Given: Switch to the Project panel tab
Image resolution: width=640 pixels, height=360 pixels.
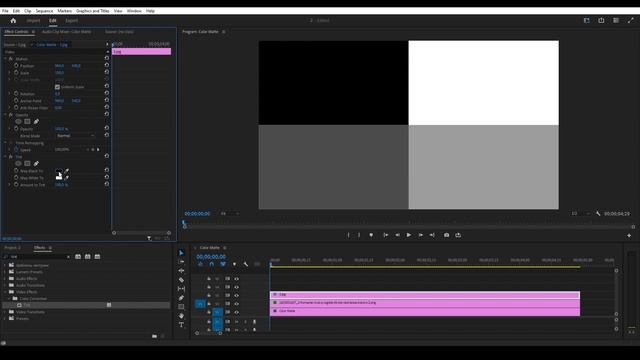Looking at the screenshot, I should coord(12,248).
